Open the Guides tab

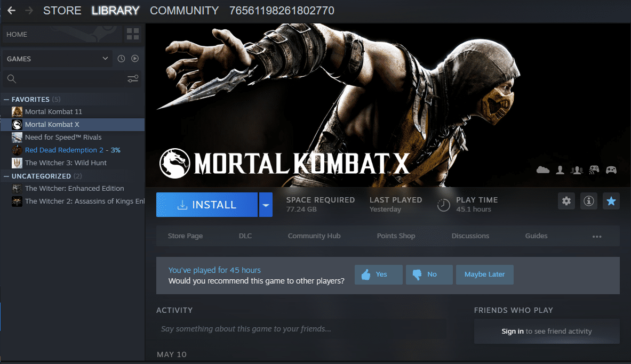(x=536, y=236)
